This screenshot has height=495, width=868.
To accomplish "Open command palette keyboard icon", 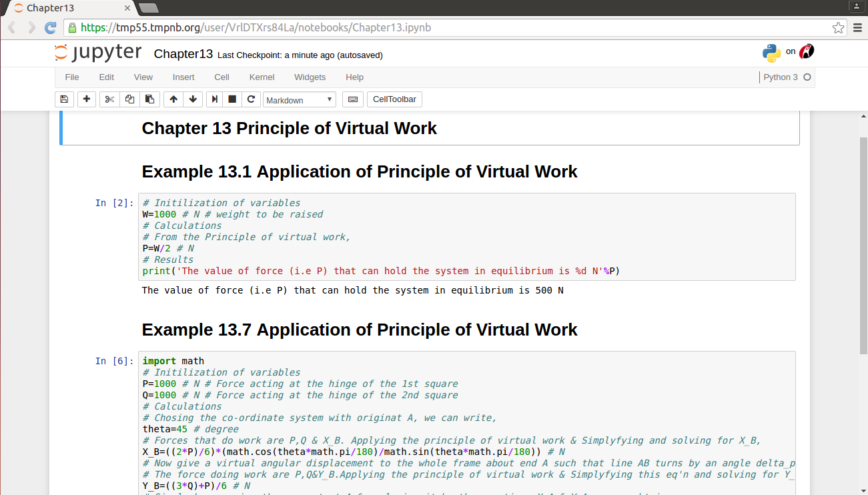I will (353, 99).
